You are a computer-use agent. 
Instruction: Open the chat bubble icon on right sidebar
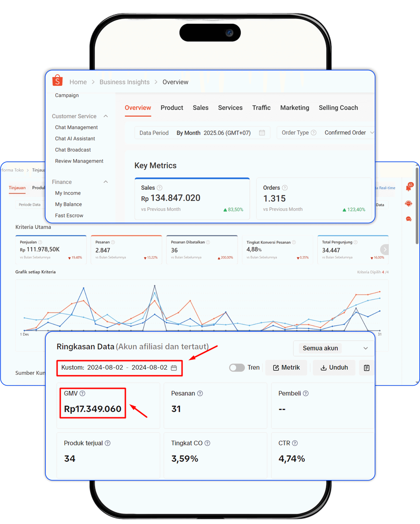tap(409, 219)
